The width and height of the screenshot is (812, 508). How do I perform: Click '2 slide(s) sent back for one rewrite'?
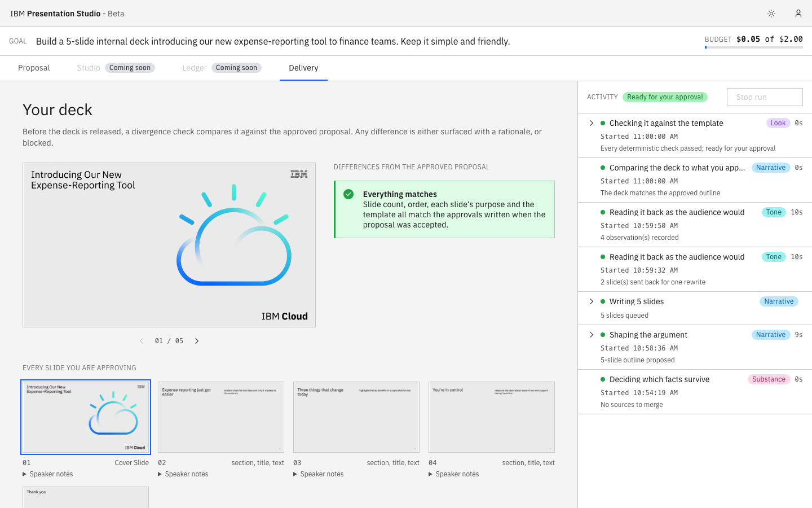653,282
